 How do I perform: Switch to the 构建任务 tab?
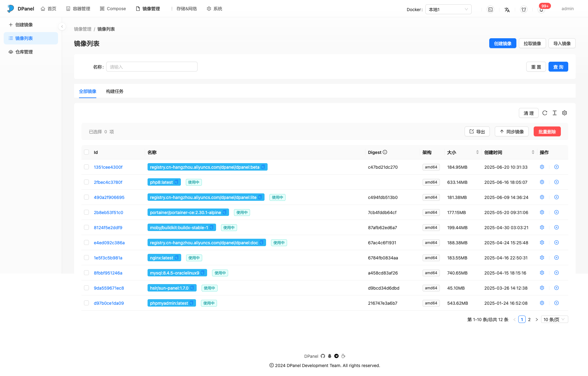point(115,92)
